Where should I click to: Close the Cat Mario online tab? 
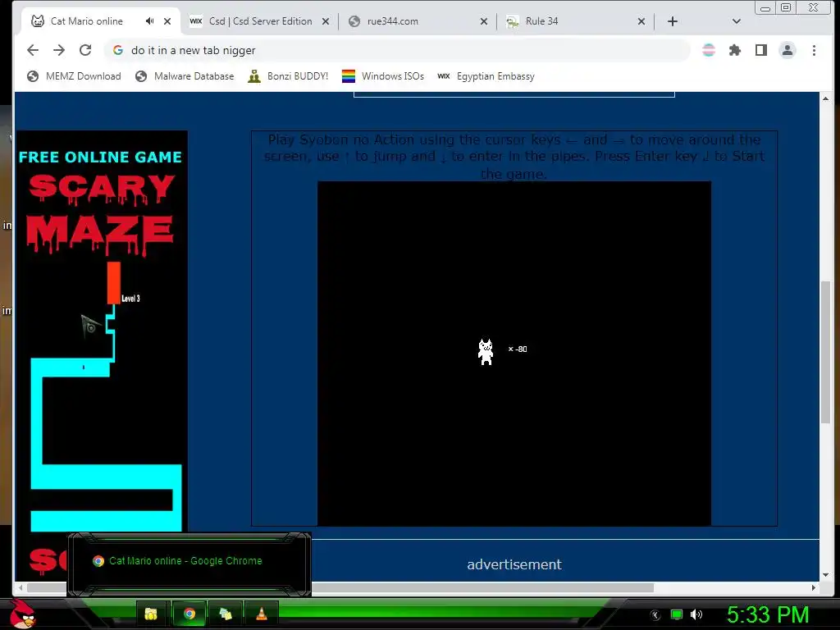pos(167,21)
